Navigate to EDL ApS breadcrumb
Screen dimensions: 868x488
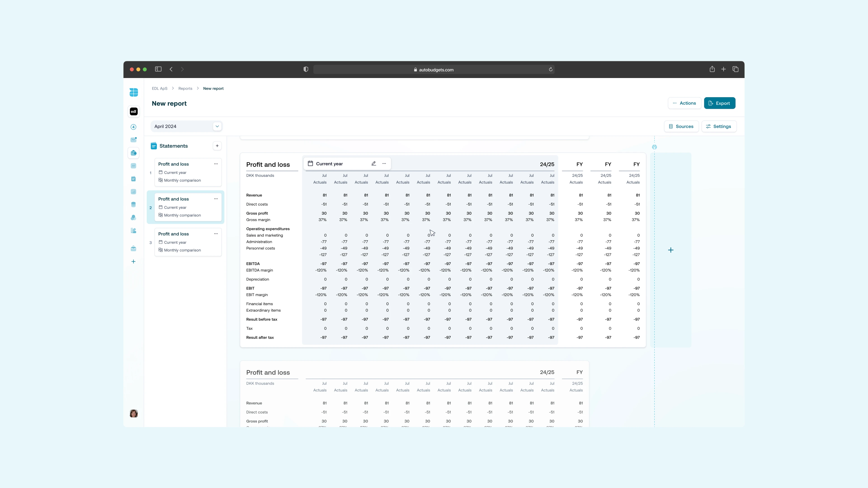click(x=159, y=89)
